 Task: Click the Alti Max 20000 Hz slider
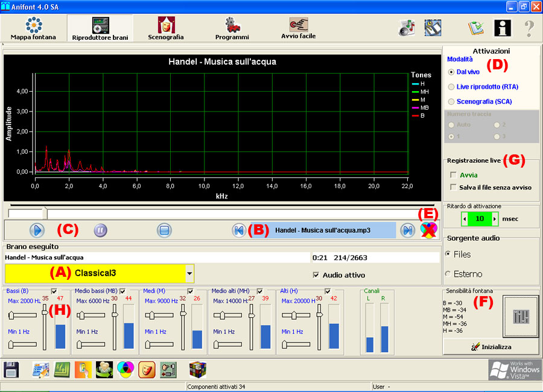[296, 315]
